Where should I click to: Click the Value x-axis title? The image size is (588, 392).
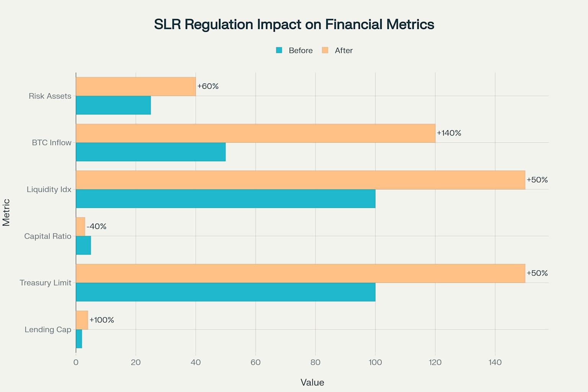(x=312, y=382)
